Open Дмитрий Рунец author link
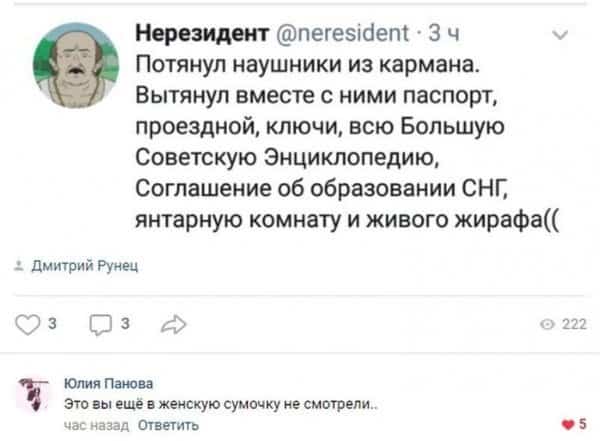This screenshot has width=600, height=441. pyautogui.click(x=85, y=265)
